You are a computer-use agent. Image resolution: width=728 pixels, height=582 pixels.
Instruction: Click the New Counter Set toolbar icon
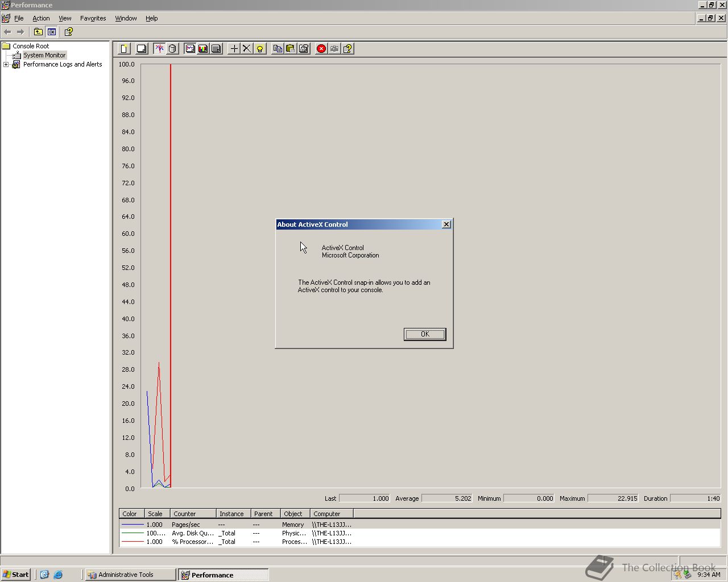124,49
